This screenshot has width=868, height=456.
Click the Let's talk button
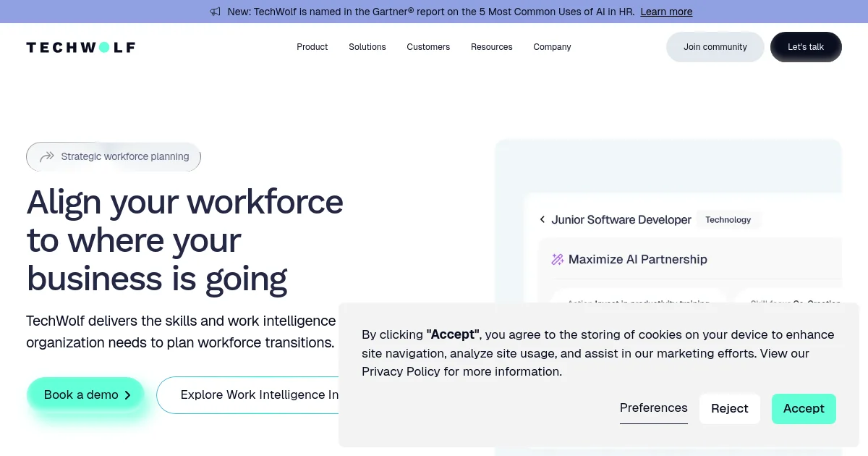(806, 47)
